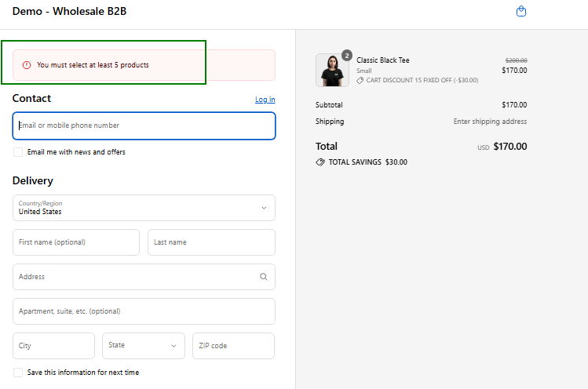588x389 pixels.
Task: Click the First name (optional) field
Action: pyautogui.click(x=76, y=242)
